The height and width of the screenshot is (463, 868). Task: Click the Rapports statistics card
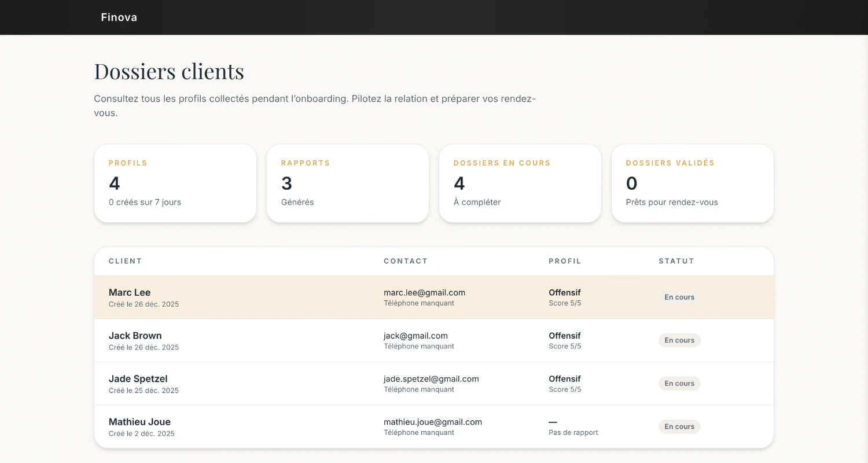(x=347, y=183)
